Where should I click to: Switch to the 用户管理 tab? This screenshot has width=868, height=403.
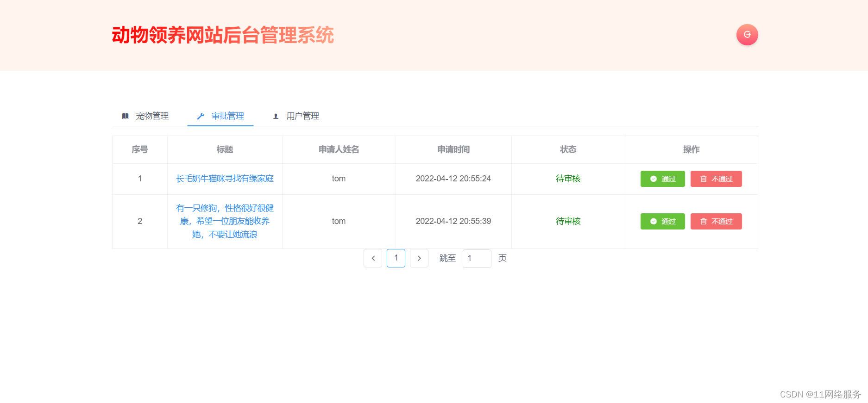tap(296, 116)
